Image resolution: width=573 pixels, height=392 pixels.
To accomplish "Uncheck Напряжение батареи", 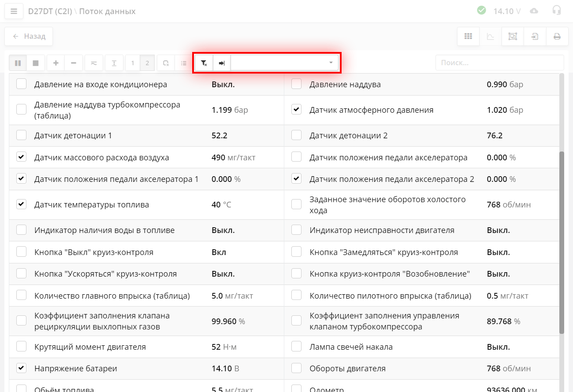I will point(21,368).
